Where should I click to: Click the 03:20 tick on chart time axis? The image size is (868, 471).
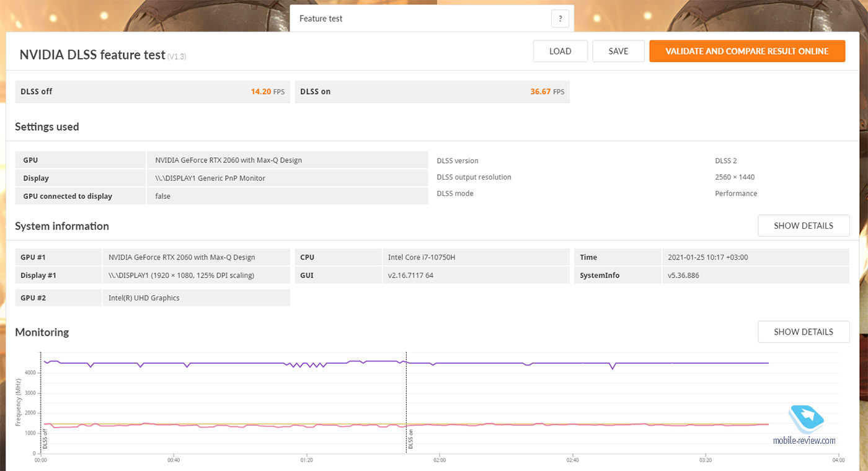coord(706,460)
